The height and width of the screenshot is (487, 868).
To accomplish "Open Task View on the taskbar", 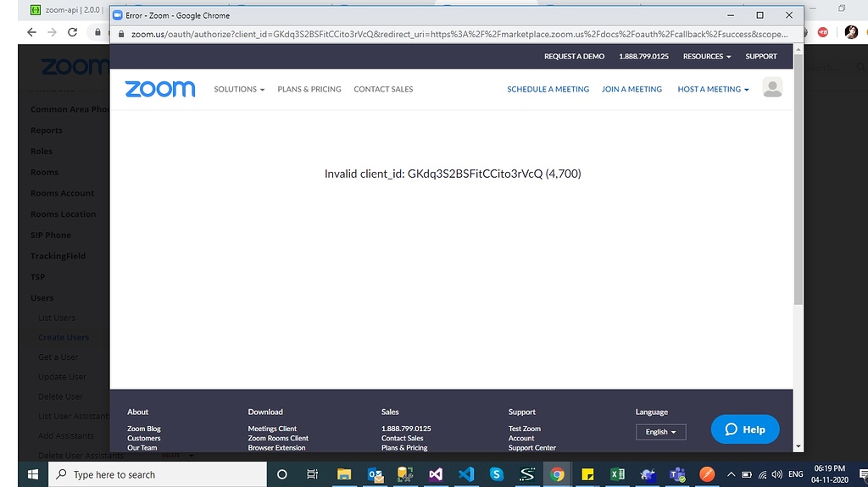I will (x=312, y=474).
